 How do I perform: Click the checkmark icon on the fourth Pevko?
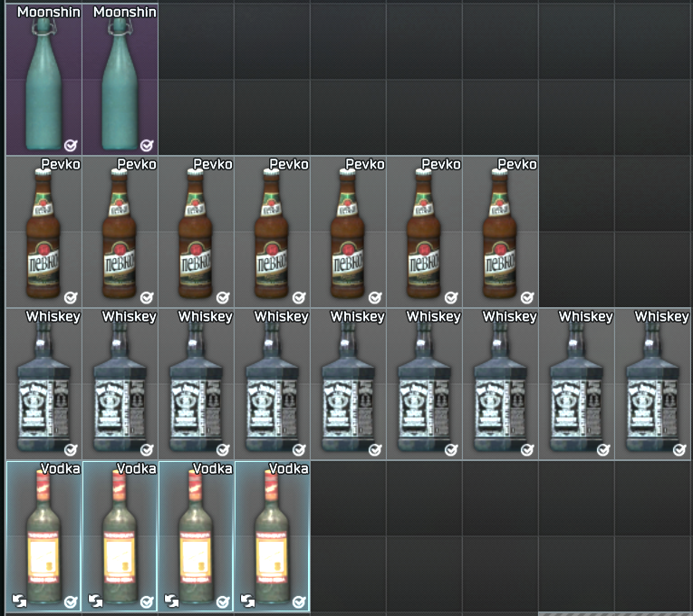pyautogui.click(x=299, y=297)
